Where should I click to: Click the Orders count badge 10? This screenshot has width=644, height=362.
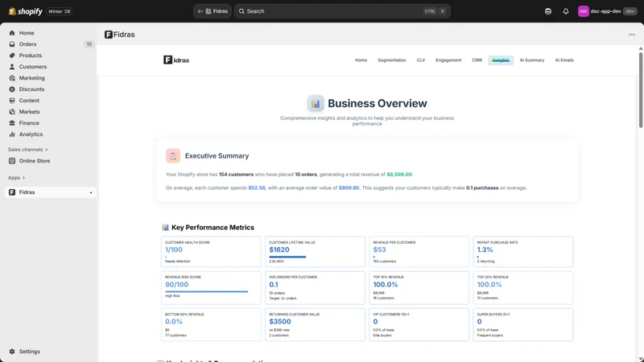(x=89, y=44)
